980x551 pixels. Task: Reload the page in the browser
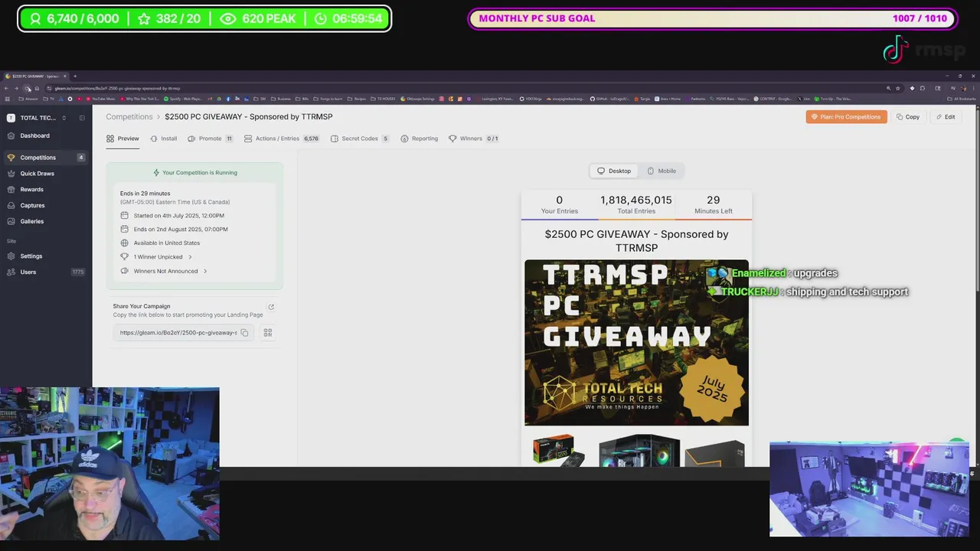pos(27,88)
